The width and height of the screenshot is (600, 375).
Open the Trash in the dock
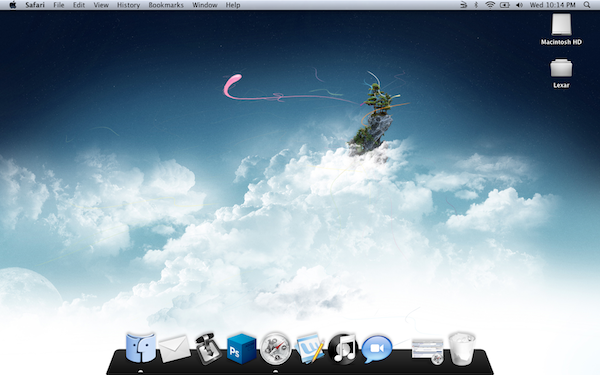pyautogui.click(x=462, y=348)
